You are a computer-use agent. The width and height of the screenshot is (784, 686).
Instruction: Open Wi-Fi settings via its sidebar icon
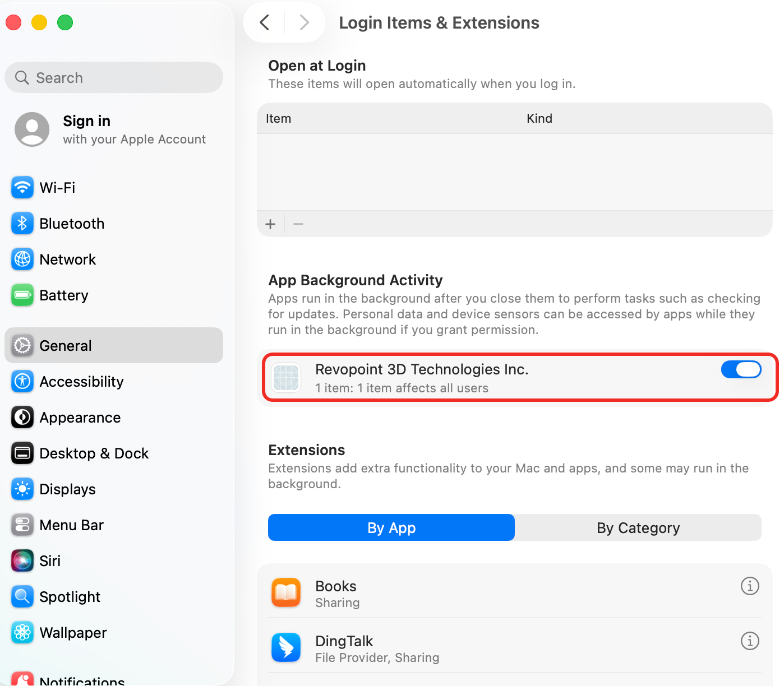click(22, 188)
